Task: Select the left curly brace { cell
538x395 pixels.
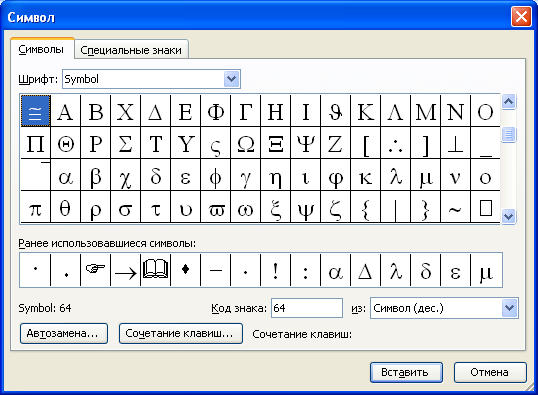Action: tap(366, 207)
